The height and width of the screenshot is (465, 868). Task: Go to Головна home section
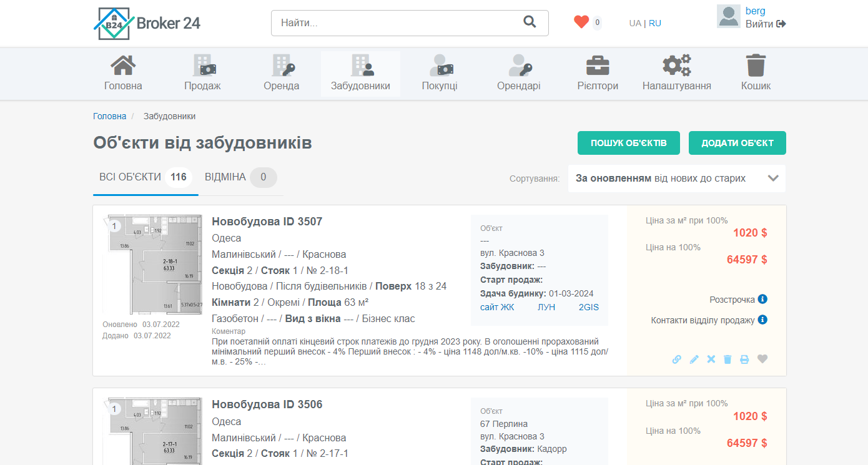click(123, 74)
